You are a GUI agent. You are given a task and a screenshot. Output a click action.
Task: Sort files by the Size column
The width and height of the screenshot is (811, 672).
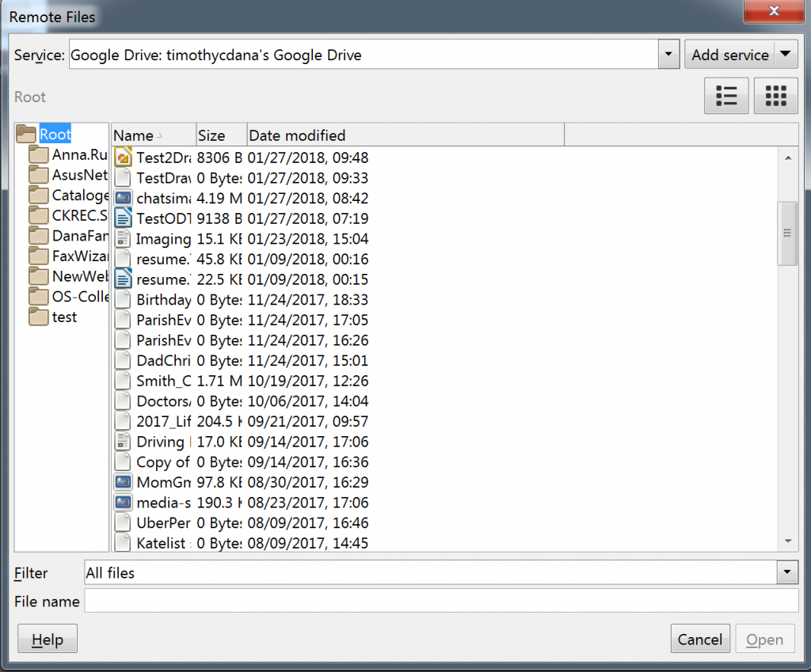point(221,135)
